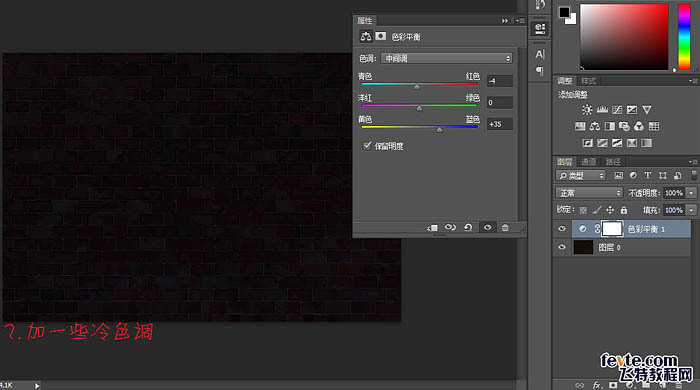
Task: Select the 属性 tab
Action: [365, 21]
